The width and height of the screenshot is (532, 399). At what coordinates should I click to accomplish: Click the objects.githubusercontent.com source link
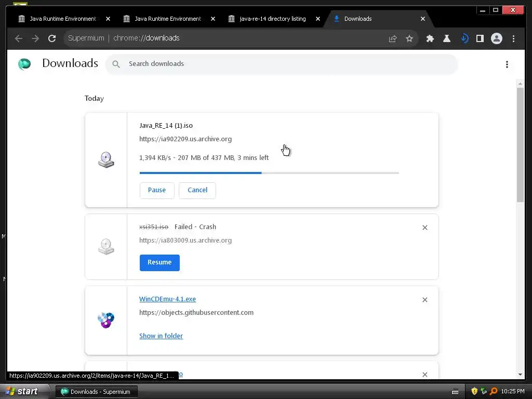(x=196, y=312)
